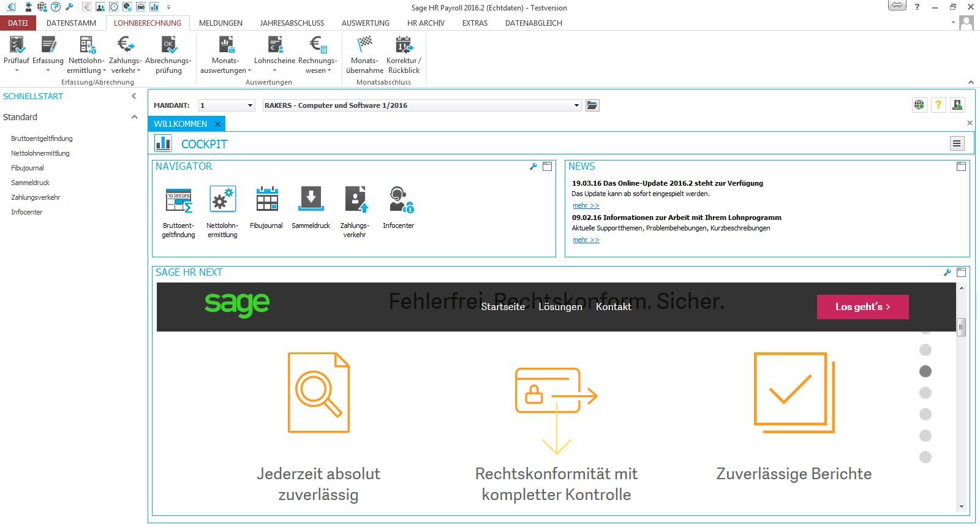Click the wrench icon in Navigator panel

533,167
